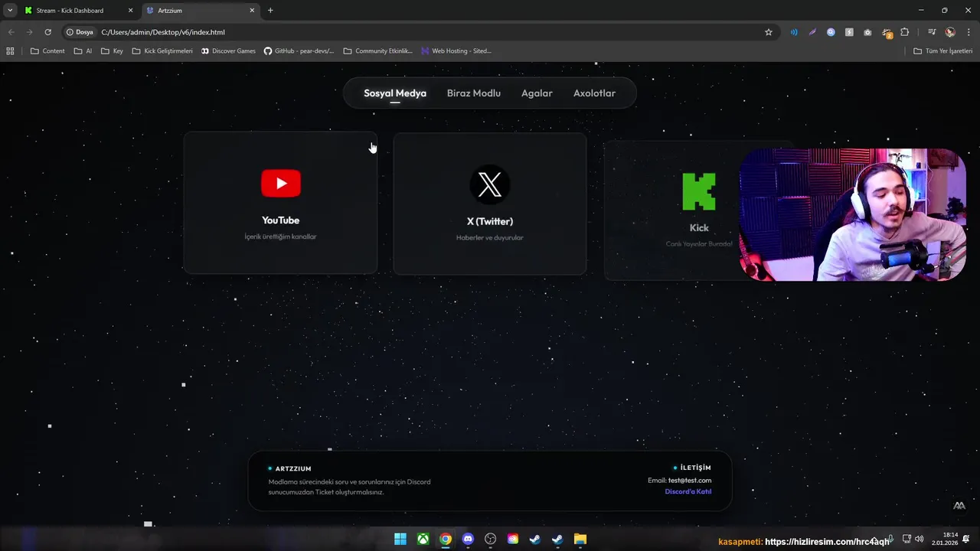Open the Chrome profile avatar

[x=950, y=32]
